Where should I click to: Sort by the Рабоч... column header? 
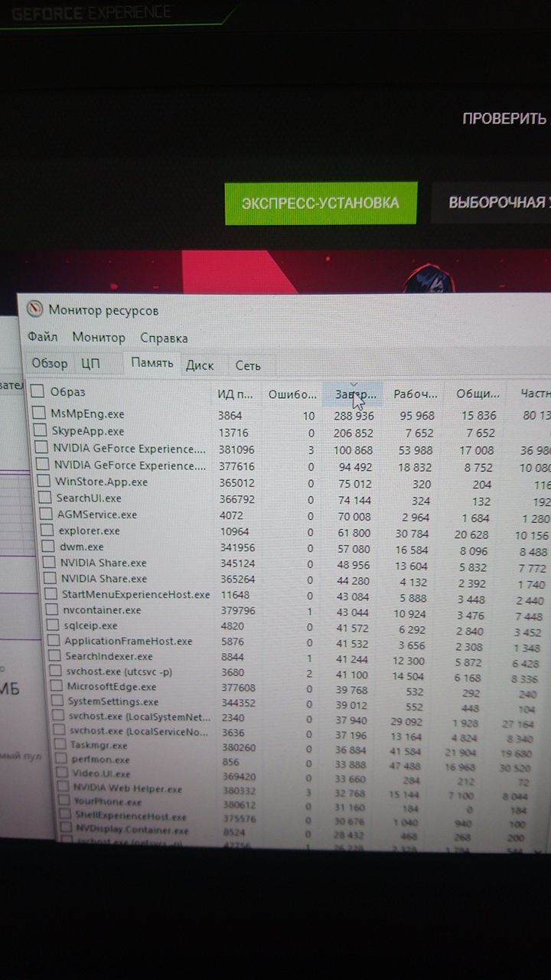[416, 394]
